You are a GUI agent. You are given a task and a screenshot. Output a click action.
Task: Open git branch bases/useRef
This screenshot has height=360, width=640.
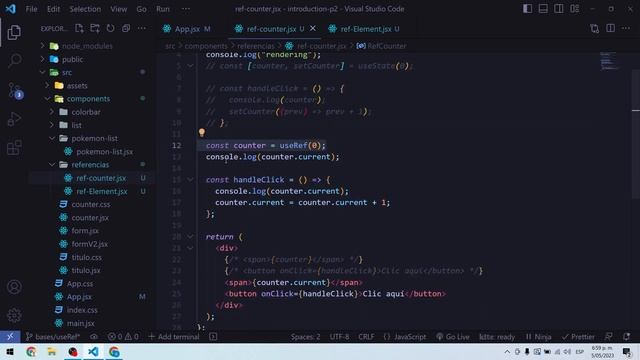tap(53, 337)
